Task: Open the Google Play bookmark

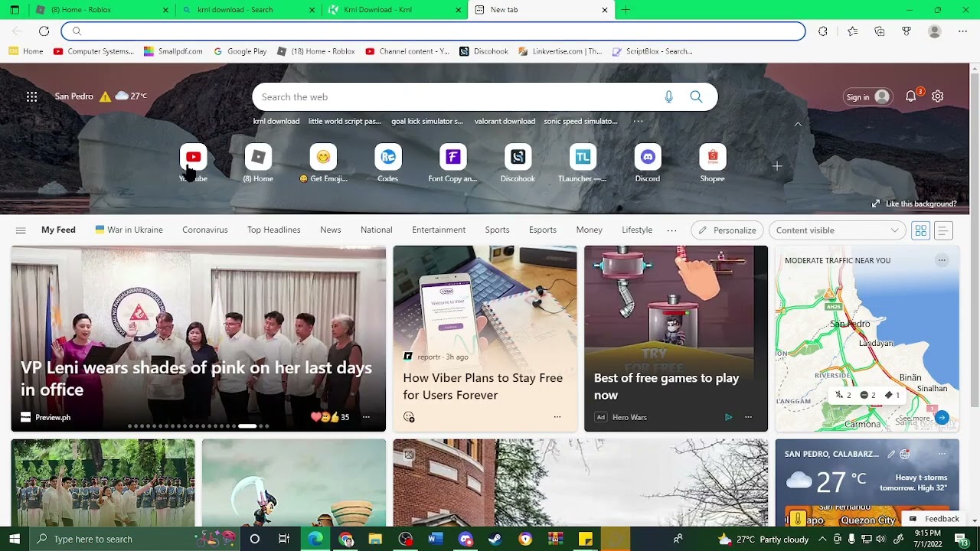Action: tap(240, 51)
